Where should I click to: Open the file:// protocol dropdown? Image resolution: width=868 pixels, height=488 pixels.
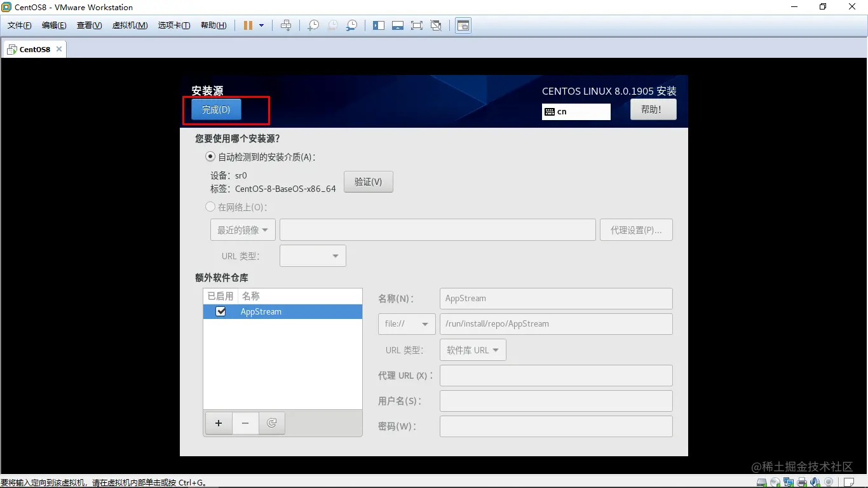pos(407,324)
